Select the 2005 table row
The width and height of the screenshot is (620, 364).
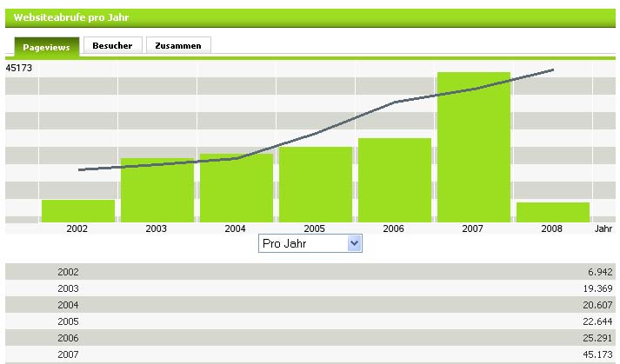coord(310,321)
